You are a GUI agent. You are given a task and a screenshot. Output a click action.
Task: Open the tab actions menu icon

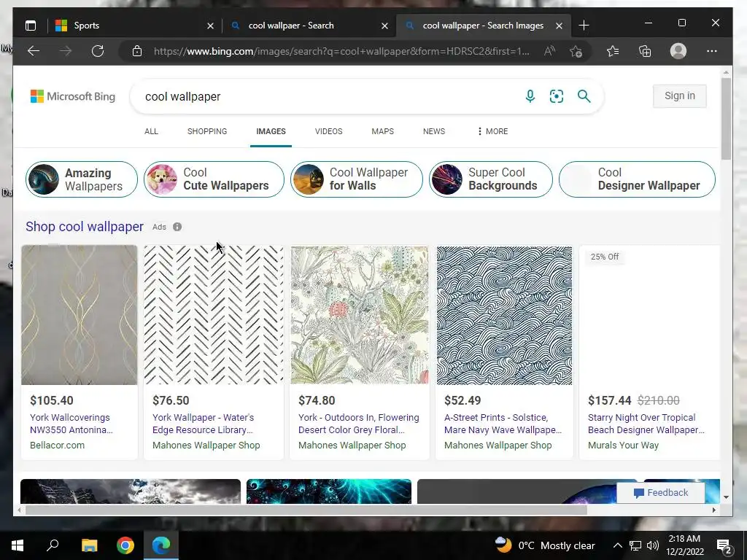click(31, 26)
